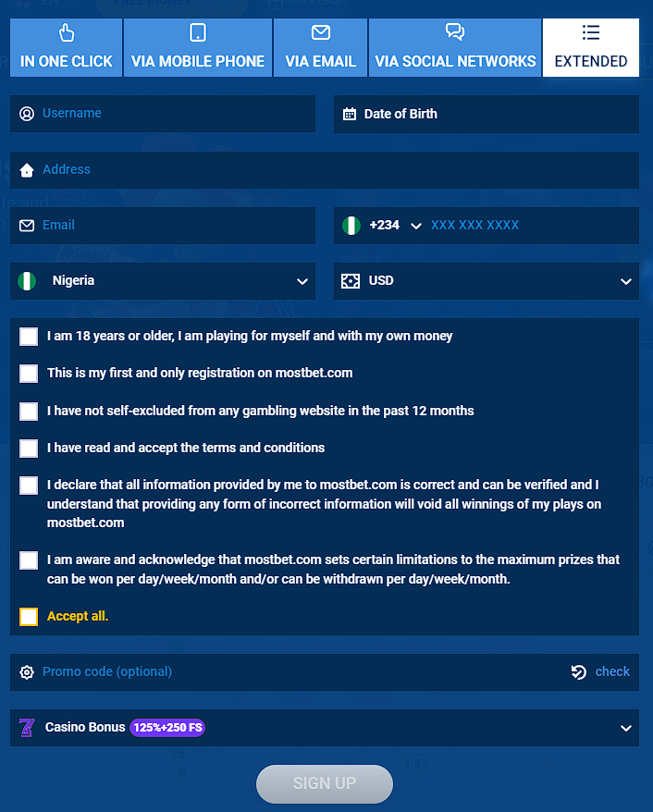
Task: Click the envelope icon in Email field
Action: pos(26,226)
